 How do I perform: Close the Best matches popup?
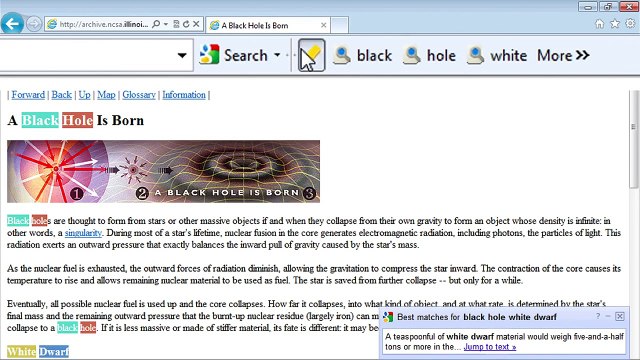[x=620, y=316]
